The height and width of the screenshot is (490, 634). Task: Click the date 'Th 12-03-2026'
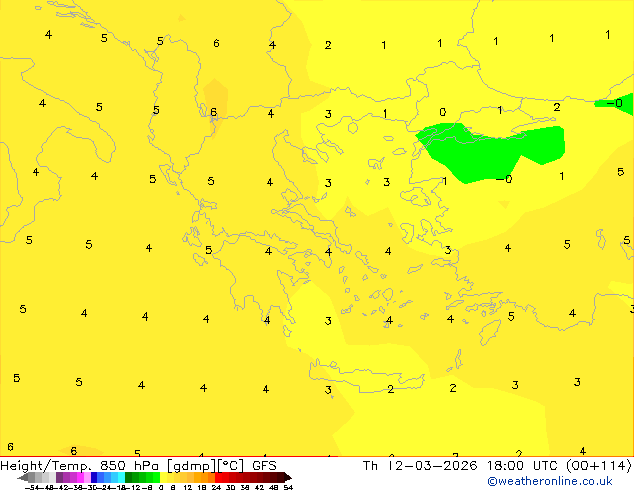[420, 466]
